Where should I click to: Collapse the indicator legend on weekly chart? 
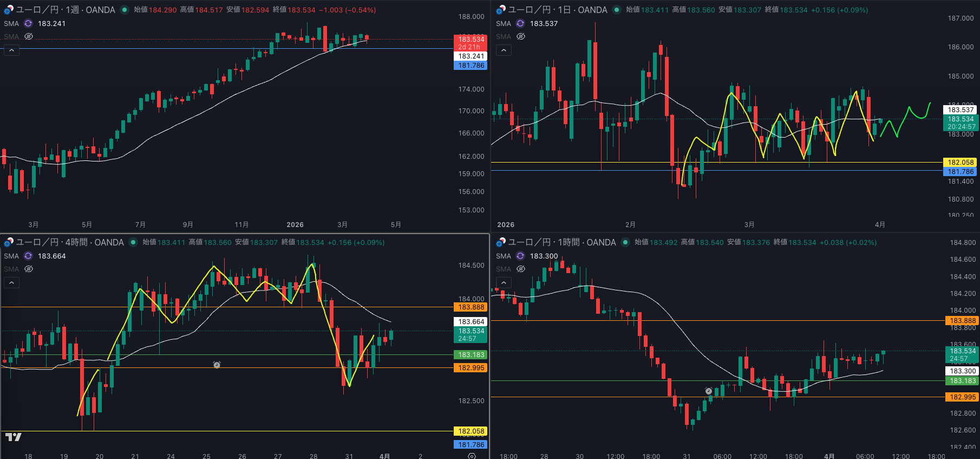11,50
